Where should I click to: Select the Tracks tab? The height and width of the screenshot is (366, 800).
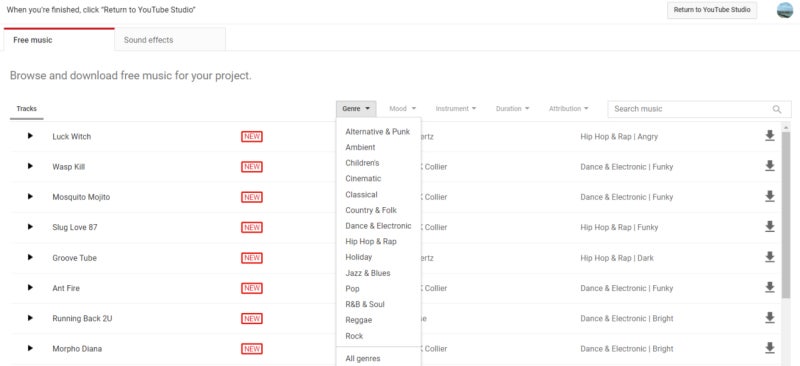(27, 109)
